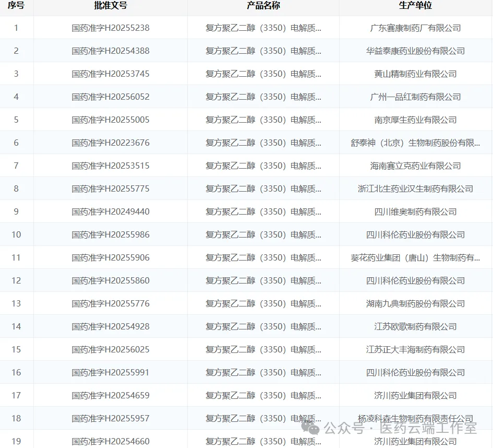Click row number 16 in the 序号 column
This screenshot has width=493, height=448.
[x=16, y=373]
